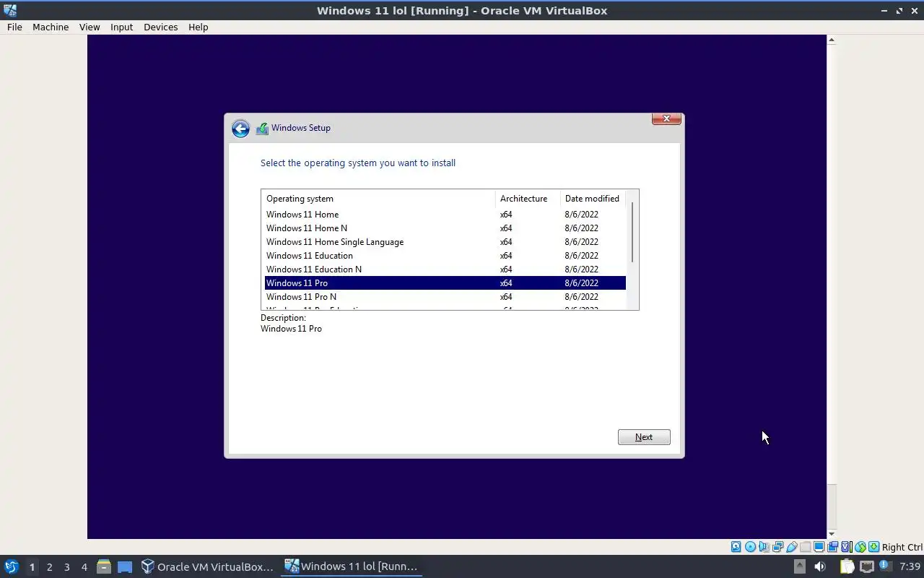
Task: Open the File menu
Action: coord(14,27)
